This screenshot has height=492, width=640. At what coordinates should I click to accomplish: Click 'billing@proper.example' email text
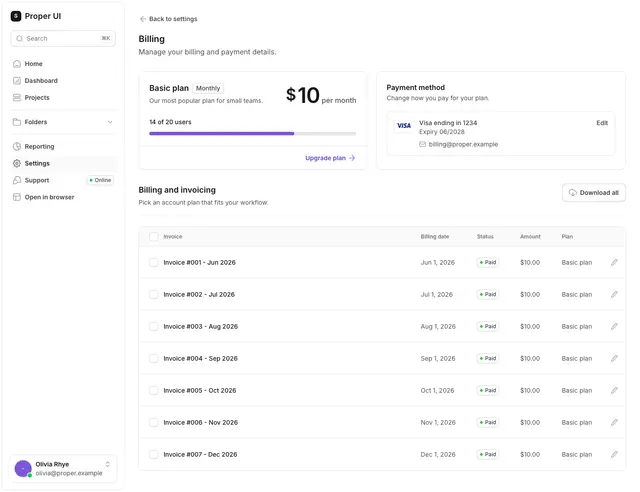click(463, 144)
